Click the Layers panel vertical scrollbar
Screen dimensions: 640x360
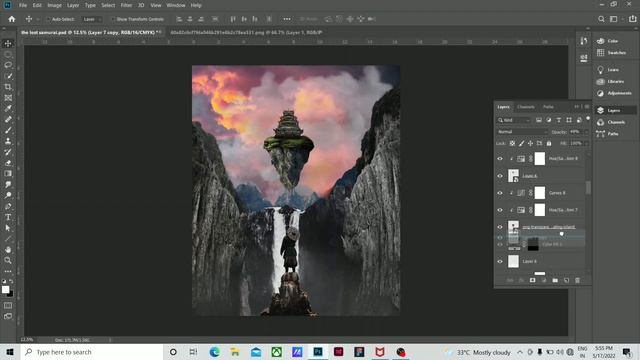588,188
